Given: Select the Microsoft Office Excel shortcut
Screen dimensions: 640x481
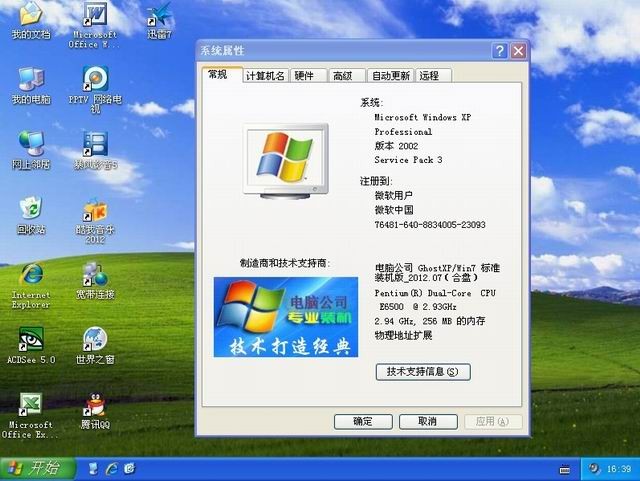Looking at the screenshot, I should point(30,416).
